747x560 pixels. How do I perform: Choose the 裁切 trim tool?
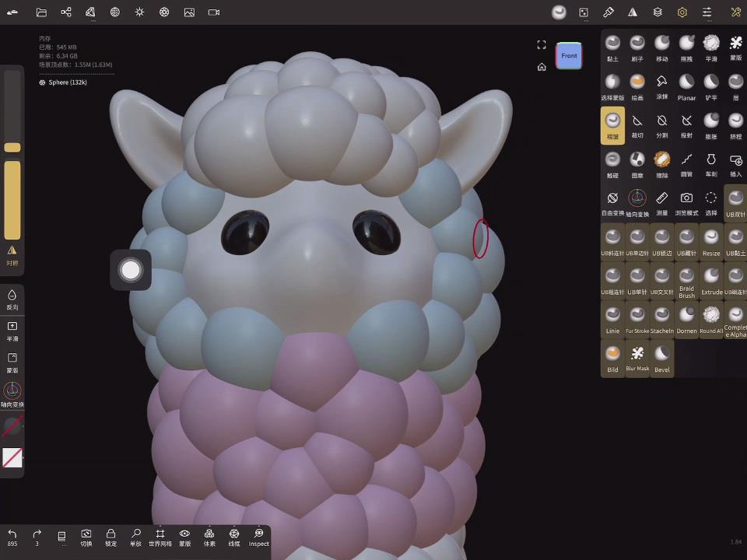(x=637, y=126)
